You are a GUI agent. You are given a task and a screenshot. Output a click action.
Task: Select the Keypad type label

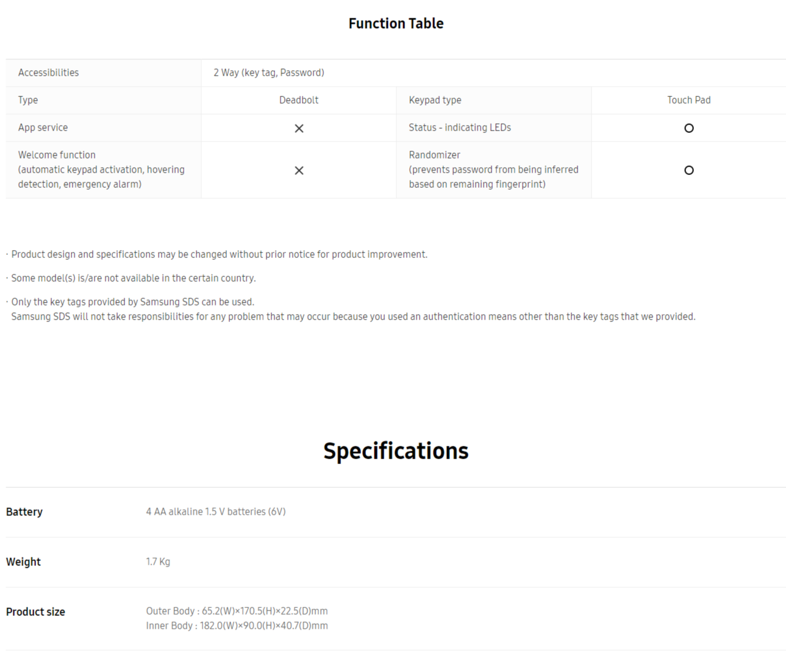(x=435, y=100)
